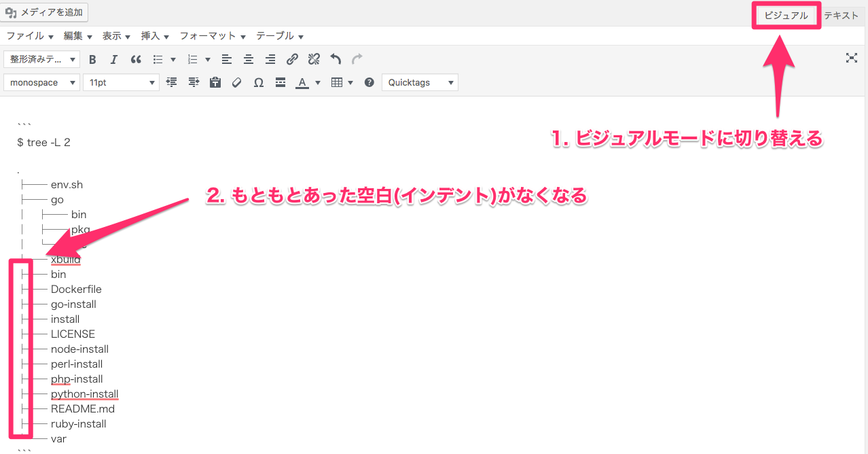The image size is (868, 454).
Task: Expand the Quicktags dropdown
Action: tap(420, 82)
